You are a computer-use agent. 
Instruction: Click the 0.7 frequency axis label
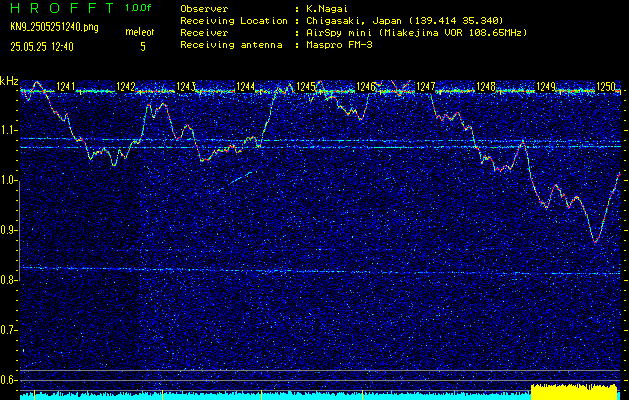coord(9,330)
